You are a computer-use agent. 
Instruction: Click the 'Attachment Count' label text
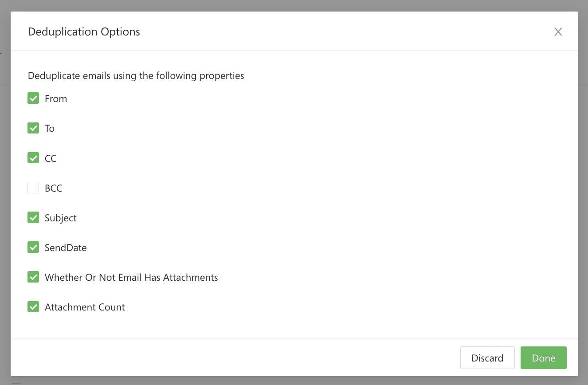tap(85, 307)
